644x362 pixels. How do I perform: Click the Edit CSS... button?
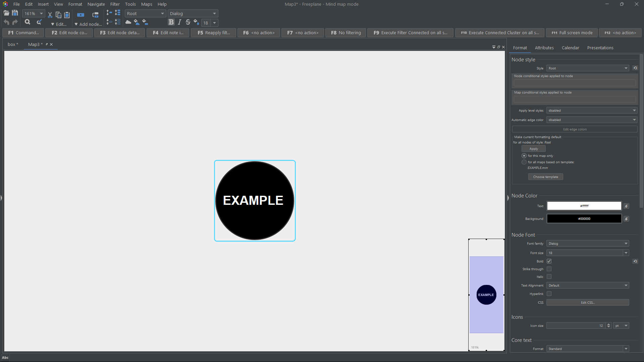coord(587,302)
